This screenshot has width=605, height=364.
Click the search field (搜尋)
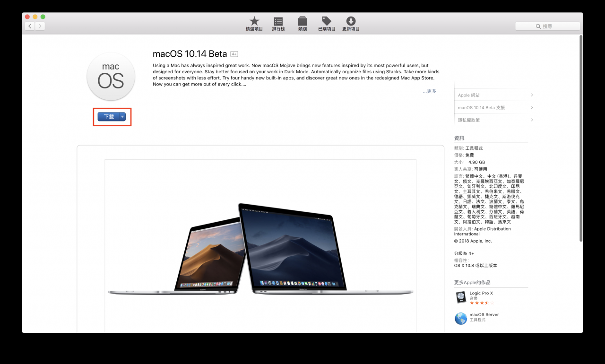[547, 26]
